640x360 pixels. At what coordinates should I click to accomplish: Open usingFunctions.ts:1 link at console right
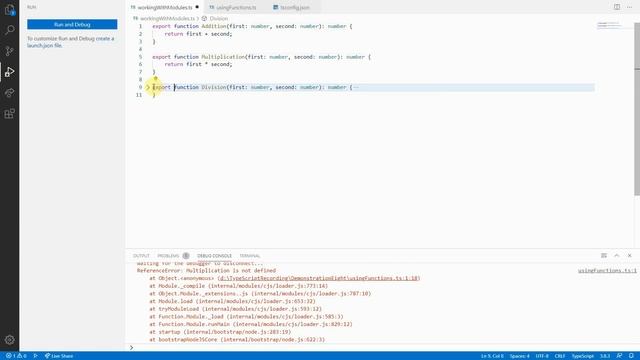(607, 271)
